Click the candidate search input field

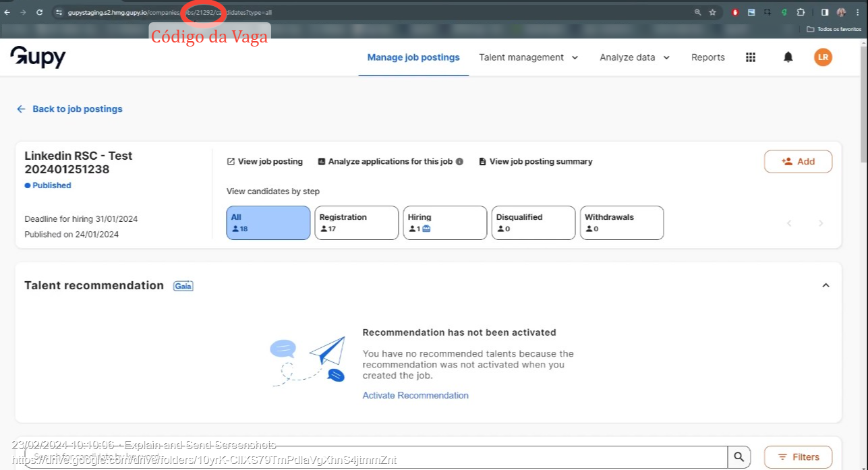(376, 457)
